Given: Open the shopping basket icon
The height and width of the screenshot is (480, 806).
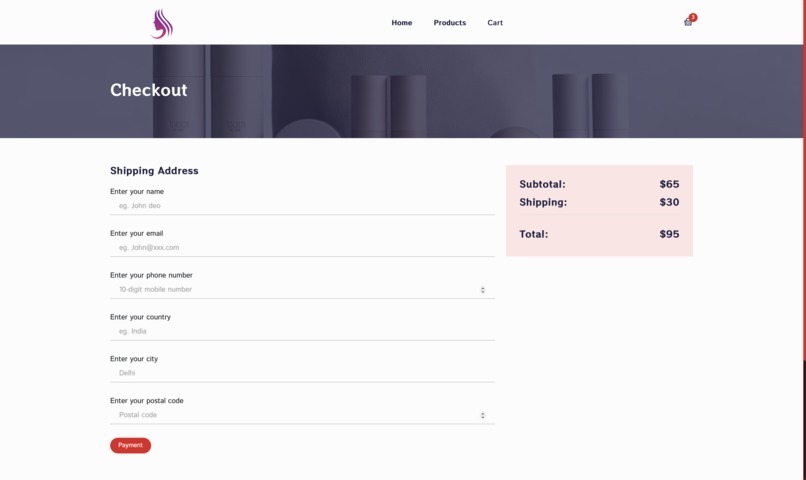Looking at the screenshot, I should [x=688, y=22].
